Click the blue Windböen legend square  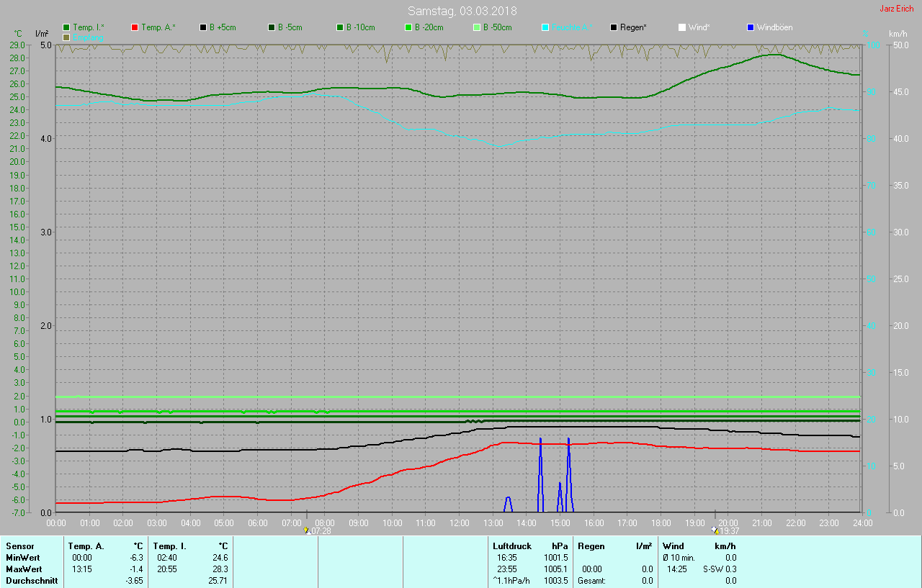tap(751, 27)
